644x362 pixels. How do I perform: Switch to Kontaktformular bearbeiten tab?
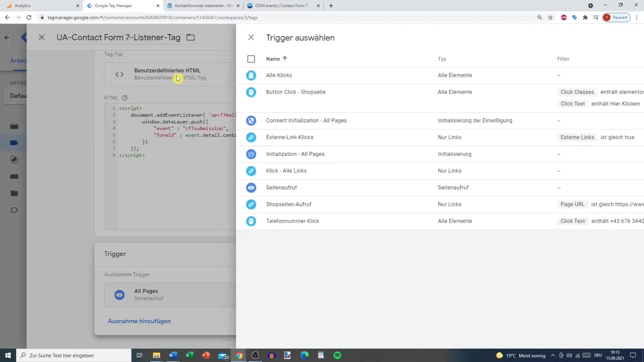point(203,6)
